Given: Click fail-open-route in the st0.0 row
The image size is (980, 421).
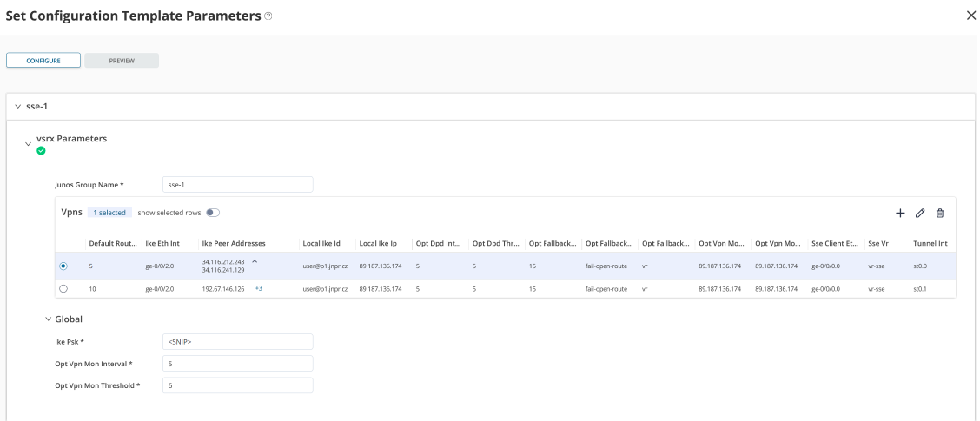Looking at the screenshot, I should [606, 266].
